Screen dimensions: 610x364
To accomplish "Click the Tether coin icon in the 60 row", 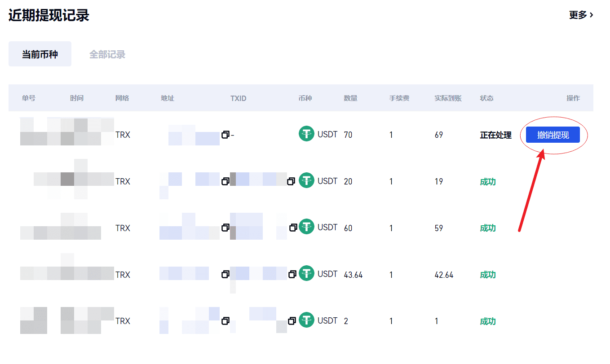I will (307, 227).
